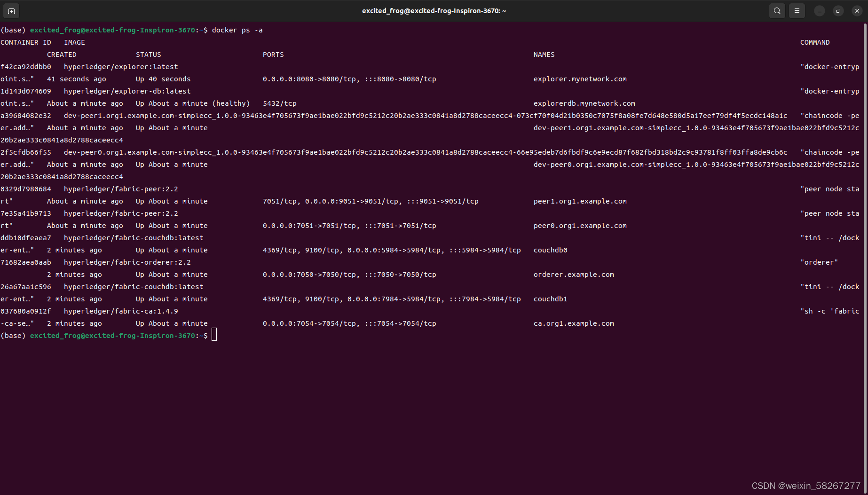
Task: Click the "orderer" command
Action: [x=819, y=262]
